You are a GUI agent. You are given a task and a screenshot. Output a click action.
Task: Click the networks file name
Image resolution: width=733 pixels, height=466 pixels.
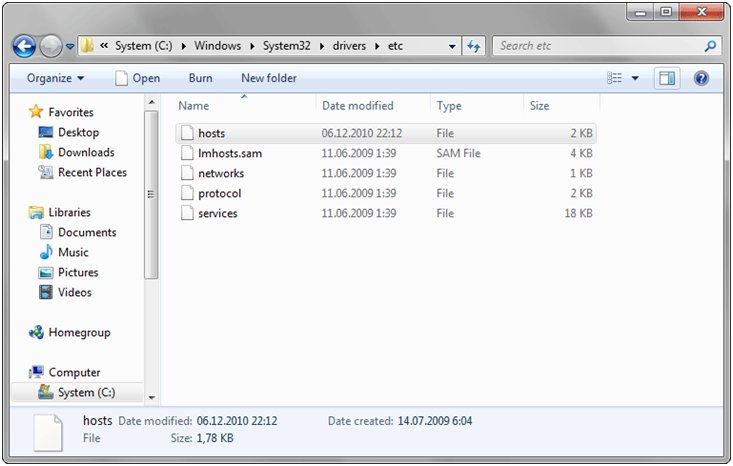coord(221,173)
